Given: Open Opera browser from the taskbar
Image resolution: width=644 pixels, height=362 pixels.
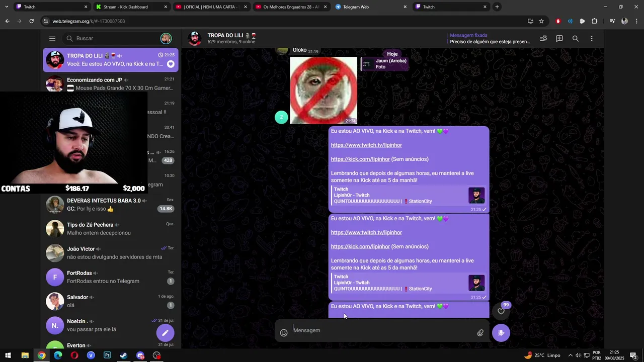Looking at the screenshot, I should 74,355.
